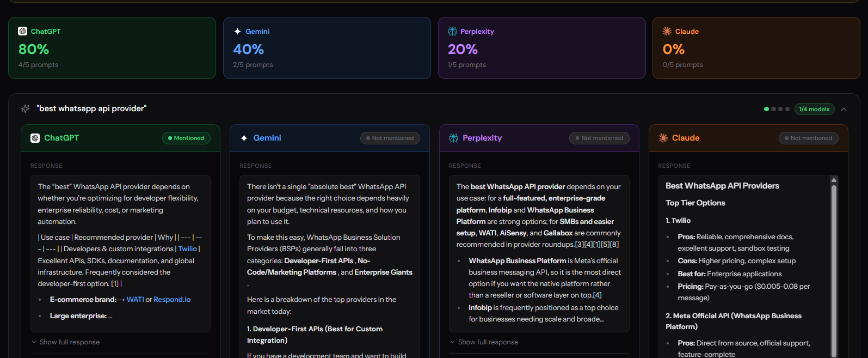Click the Not mentioned badge on the Perplexity column

click(x=599, y=138)
